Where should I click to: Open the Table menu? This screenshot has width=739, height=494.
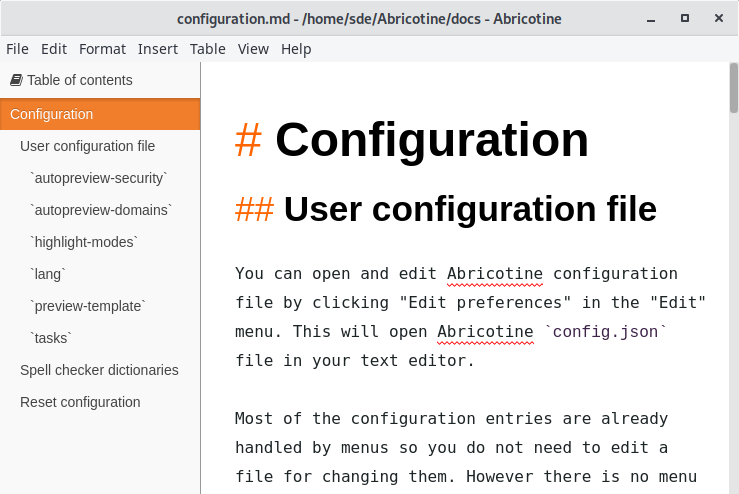[207, 49]
